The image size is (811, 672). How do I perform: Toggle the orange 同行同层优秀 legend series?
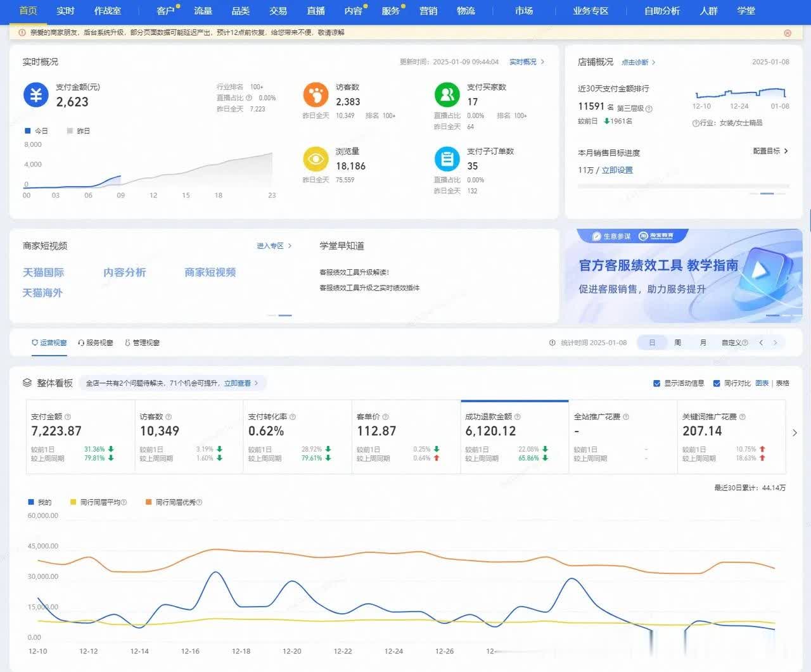point(174,502)
